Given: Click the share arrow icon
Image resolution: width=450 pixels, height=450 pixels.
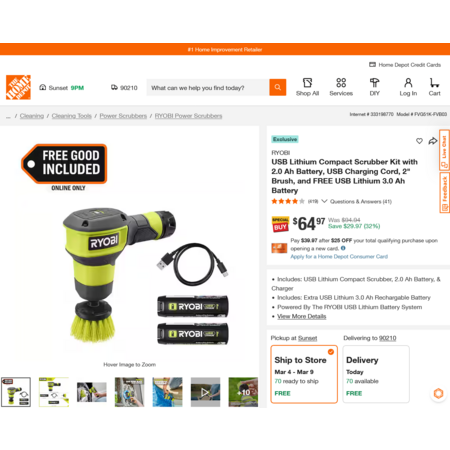Looking at the screenshot, I should click(x=433, y=141).
